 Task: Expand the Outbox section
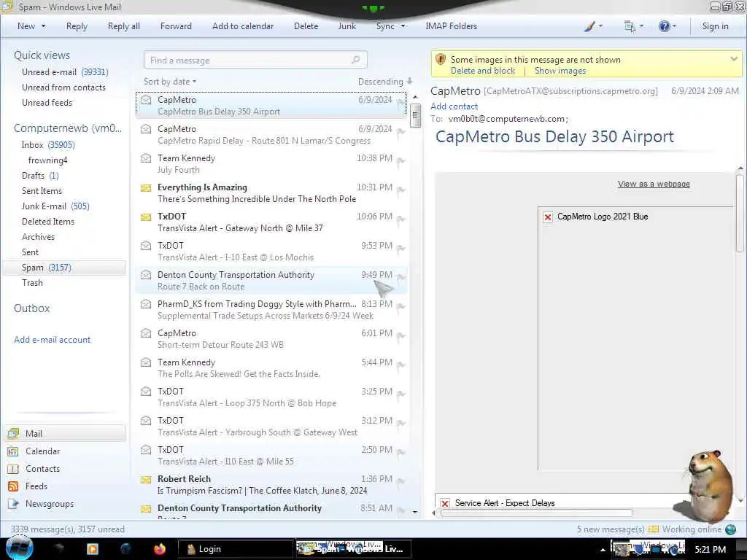(x=32, y=308)
